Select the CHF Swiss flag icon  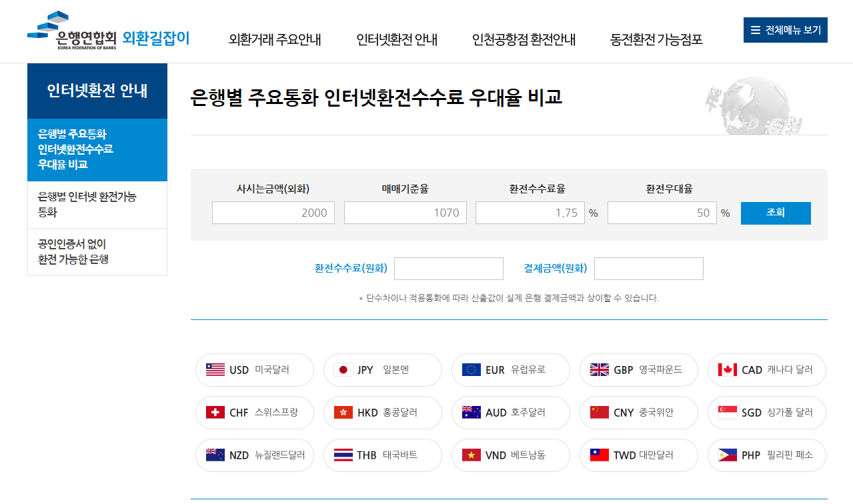click(215, 413)
